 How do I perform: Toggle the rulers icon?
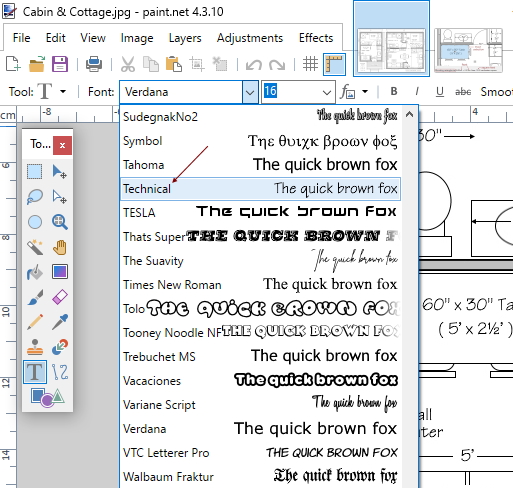pyautogui.click(x=334, y=64)
